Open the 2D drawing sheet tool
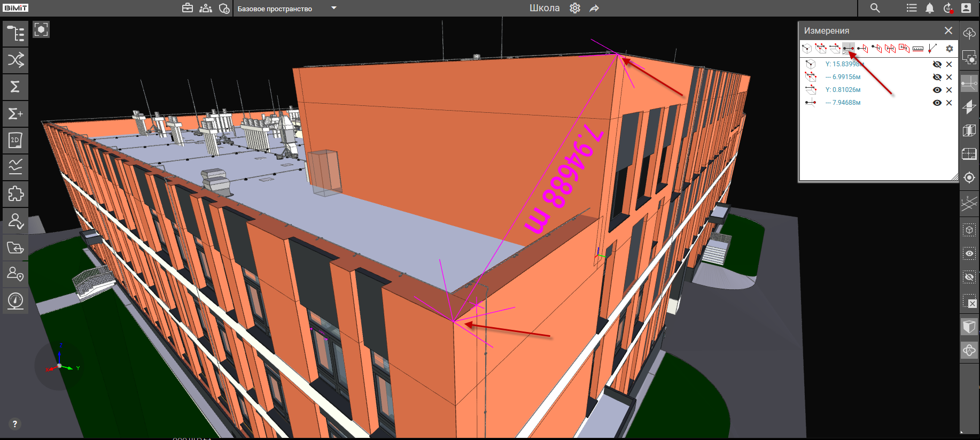 tap(15, 140)
